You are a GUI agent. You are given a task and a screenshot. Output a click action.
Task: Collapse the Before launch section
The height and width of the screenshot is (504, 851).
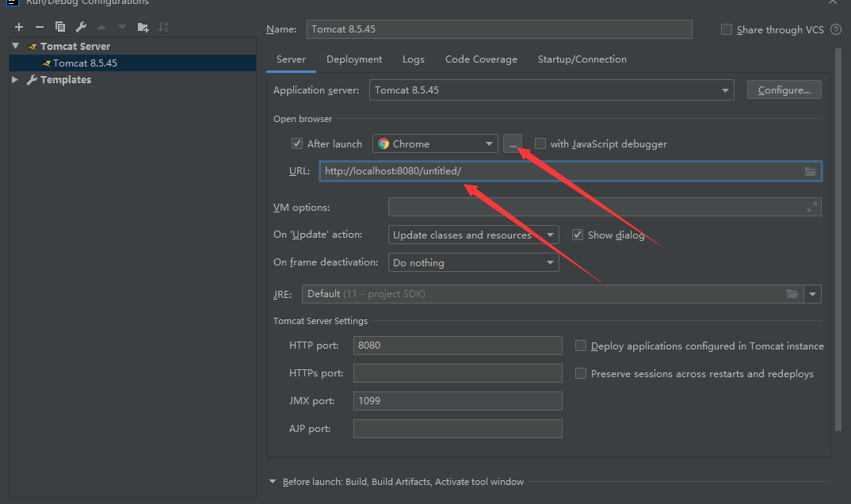(273, 482)
